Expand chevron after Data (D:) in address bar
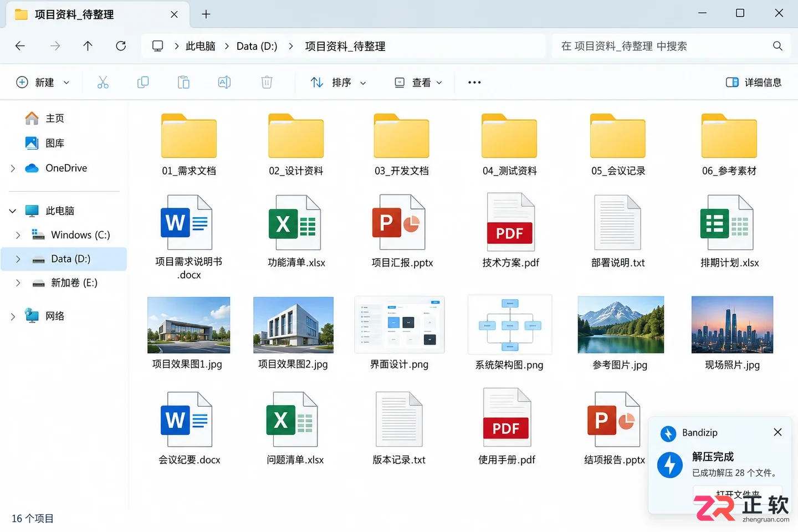 291,46
